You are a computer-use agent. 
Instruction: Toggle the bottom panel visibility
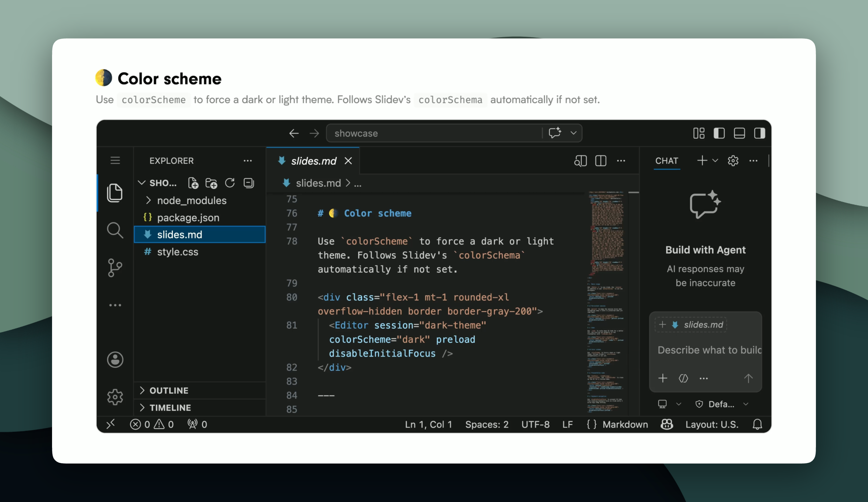(x=739, y=133)
